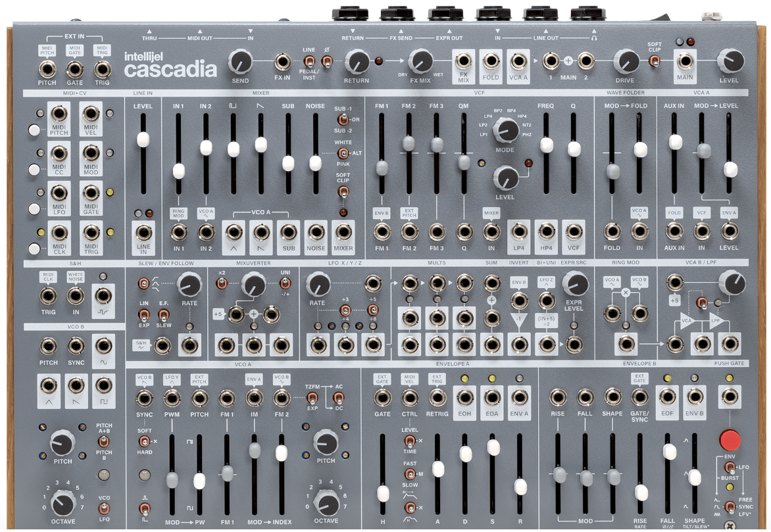Image resolution: width=771 pixels, height=532 pixels.
Task: Turn the VCF MODE selector knob
Action: click(506, 130)
